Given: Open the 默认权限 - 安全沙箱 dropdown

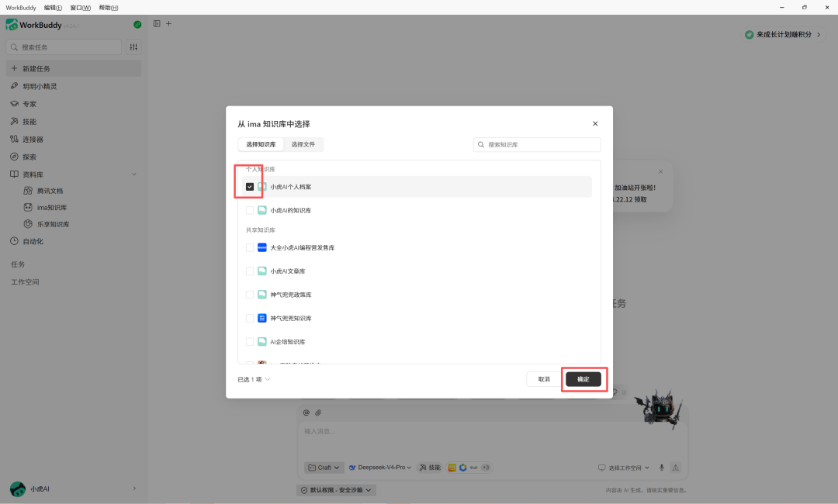Looking at the screenshot, I should coord(336,489).
